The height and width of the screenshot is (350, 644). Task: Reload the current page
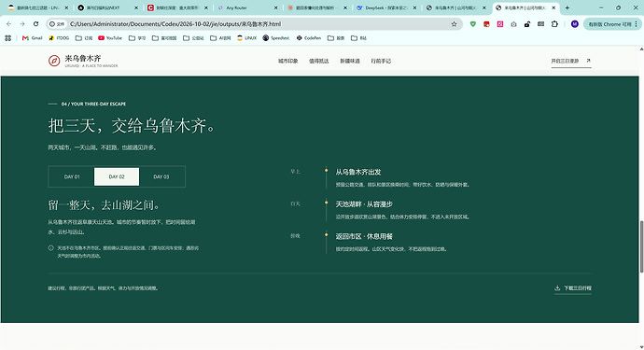tap(36, 24)
